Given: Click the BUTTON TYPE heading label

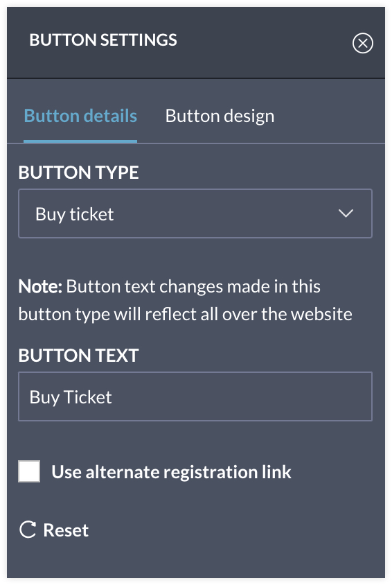Looking at the screenshot, I should [x=79, y=173].
